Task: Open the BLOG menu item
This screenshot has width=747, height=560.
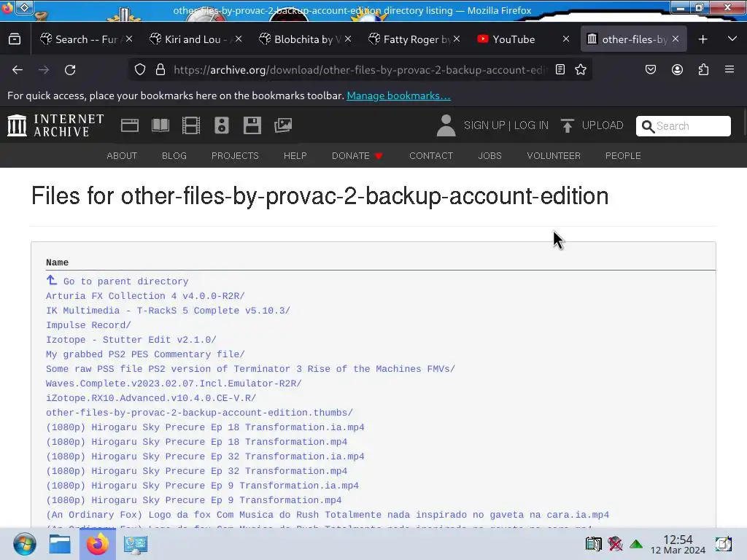Action: [x=174, y=156]
